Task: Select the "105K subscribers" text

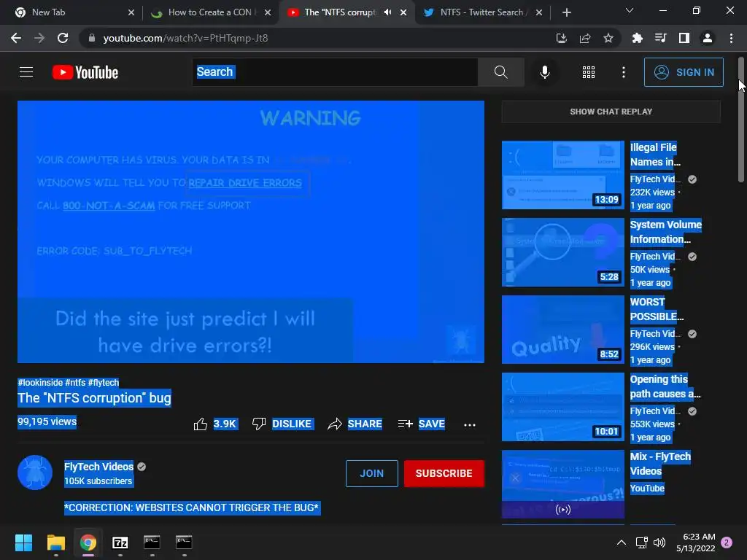Action: tap(98, 481)
